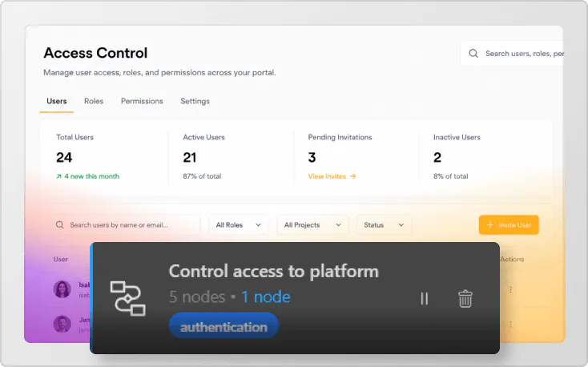The width and height of the screenshot is (588, 367).
Task: Click the plus icon on Invite User
Action: coord(489,225)
